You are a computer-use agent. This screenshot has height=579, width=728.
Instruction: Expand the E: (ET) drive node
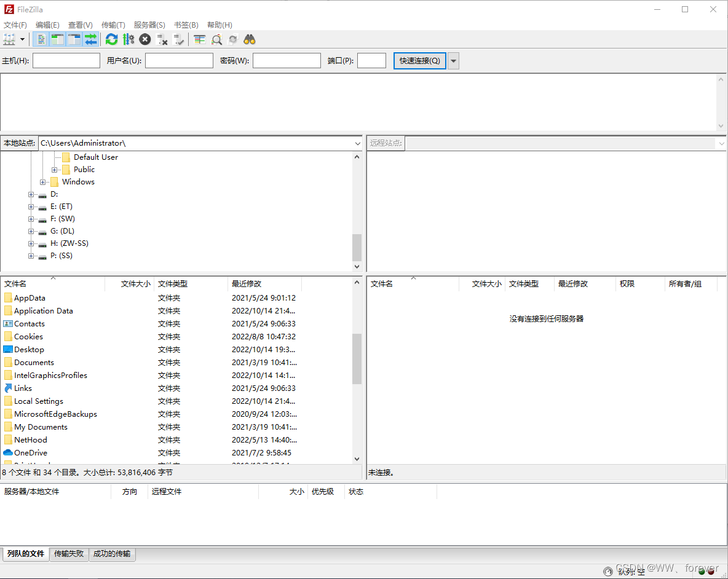pos(31,207)
